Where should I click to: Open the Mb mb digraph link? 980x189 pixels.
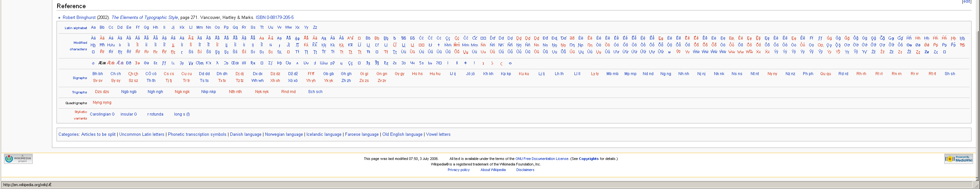[x=612, y=74]
